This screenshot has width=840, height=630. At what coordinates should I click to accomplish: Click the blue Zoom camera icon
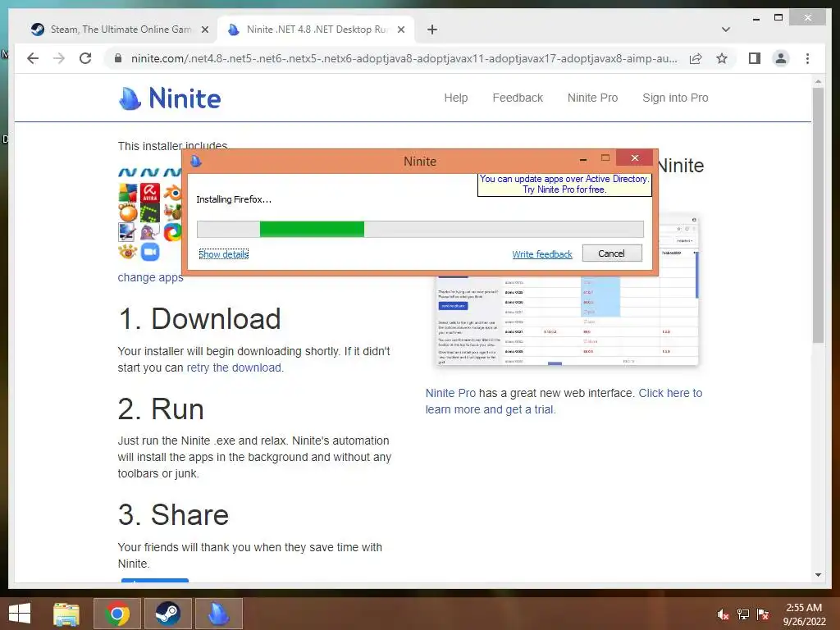tap(150, 251)
